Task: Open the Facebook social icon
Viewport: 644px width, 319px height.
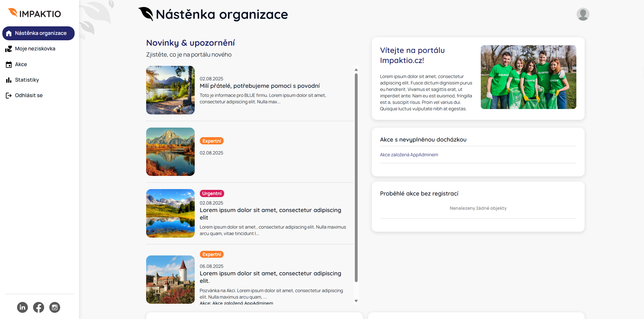Action: 38,307
